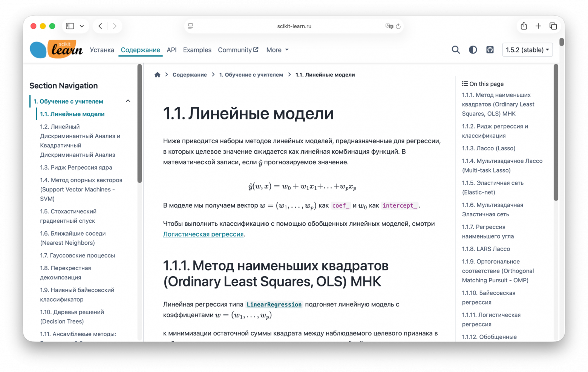Viewport: 588px width, 372px height.
Task: Collapse the 'Обучение с учителем' section chevron
Action: (x=128, y=101)
